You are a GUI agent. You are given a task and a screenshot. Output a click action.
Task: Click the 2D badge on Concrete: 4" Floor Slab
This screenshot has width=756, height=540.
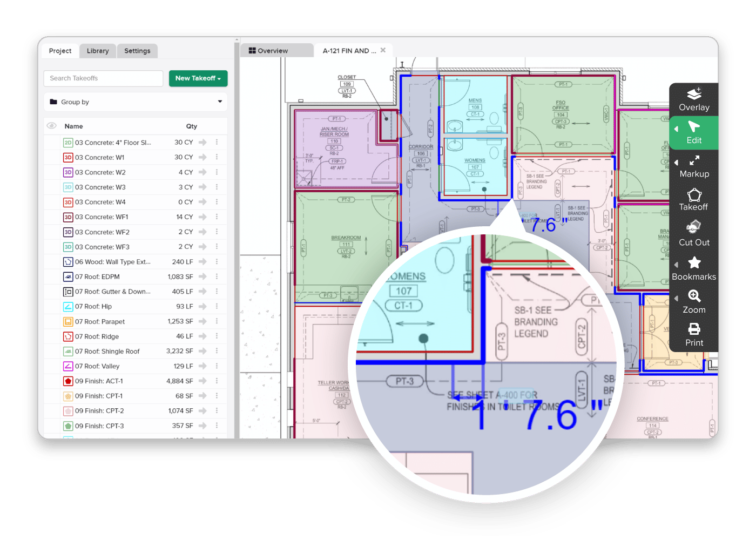coord(67,142)
